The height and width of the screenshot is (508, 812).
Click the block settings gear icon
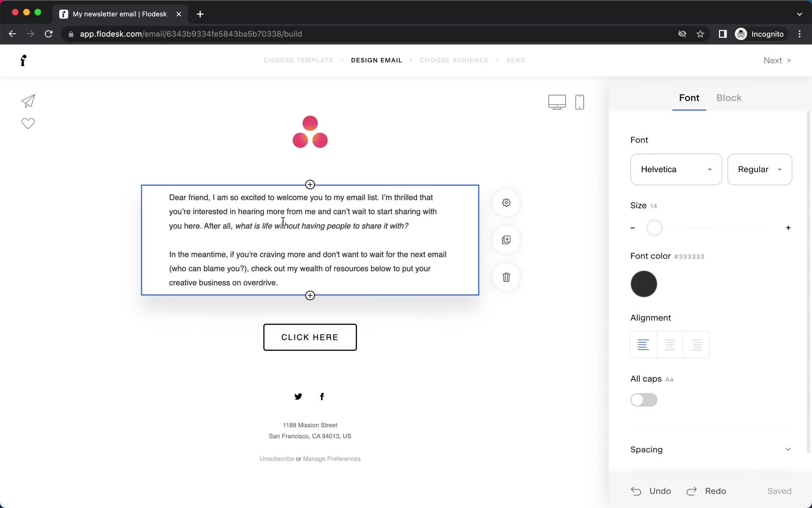coord(506,202)
